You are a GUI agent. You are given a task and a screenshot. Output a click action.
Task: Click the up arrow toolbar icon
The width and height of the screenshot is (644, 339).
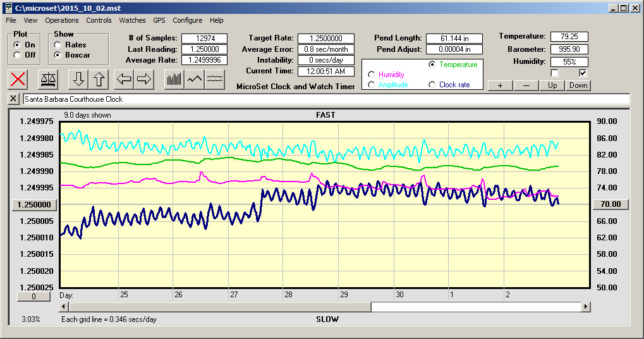pyautogui.click(x=99, y=79)
